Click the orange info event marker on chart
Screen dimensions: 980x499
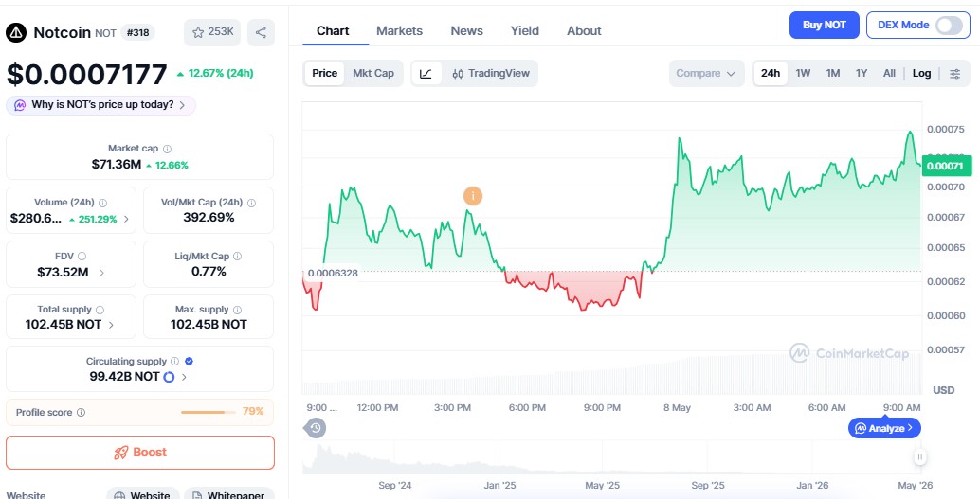(473, 196)
